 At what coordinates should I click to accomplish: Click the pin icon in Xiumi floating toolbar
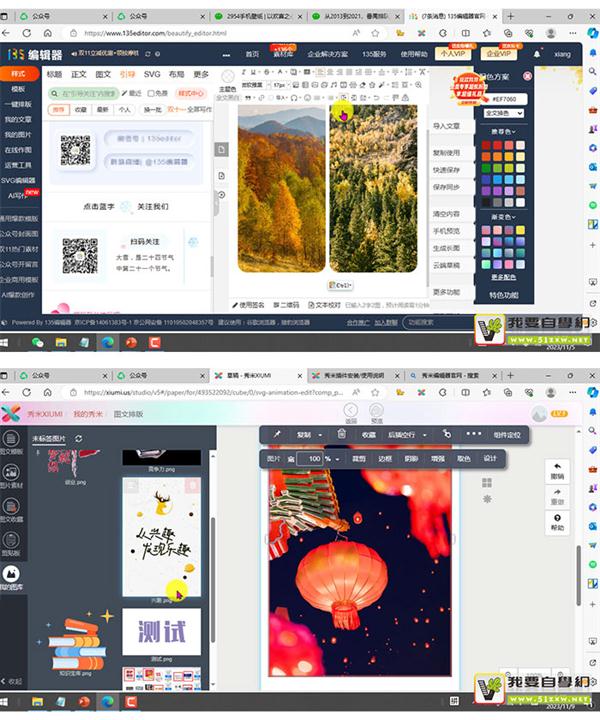tap(277, 434)
